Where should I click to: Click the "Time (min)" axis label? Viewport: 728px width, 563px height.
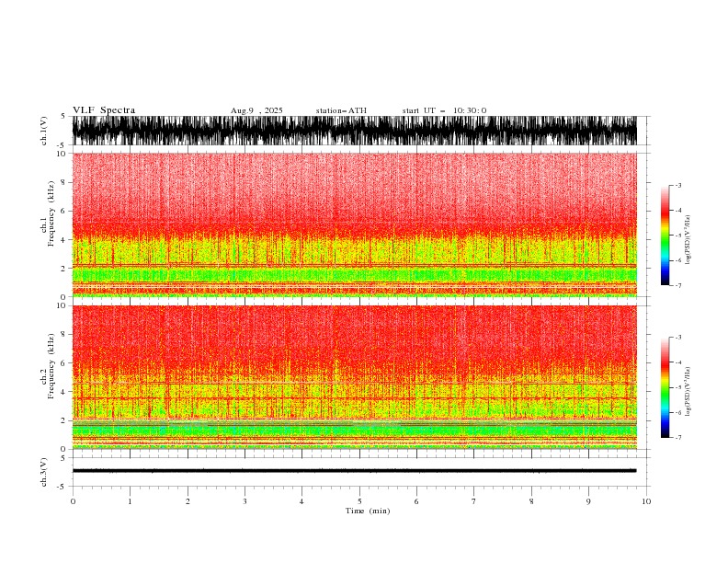point(368,511)
